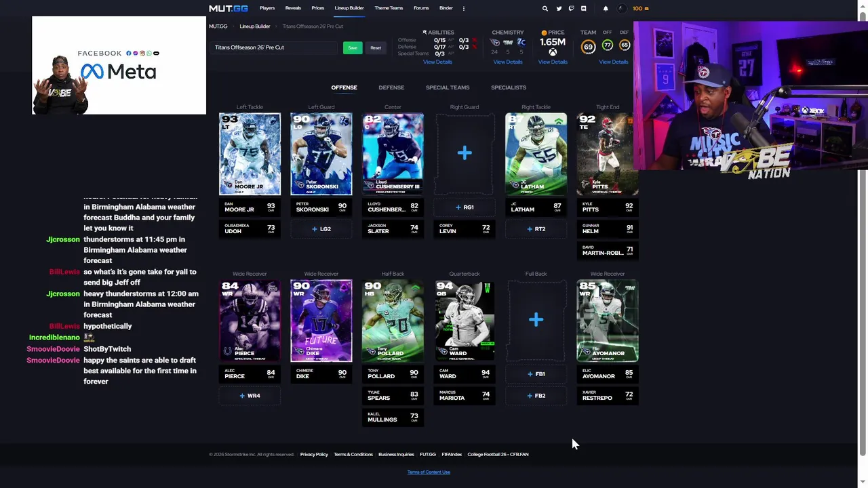
Task: Open the MUT.GG Twitter icon link
Action: [559, 9]
